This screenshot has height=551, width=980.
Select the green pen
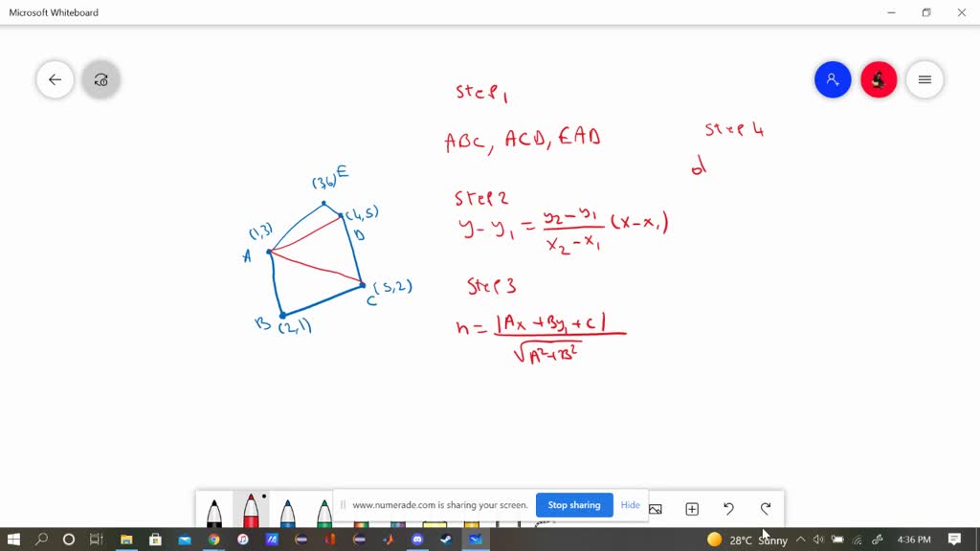324,512
